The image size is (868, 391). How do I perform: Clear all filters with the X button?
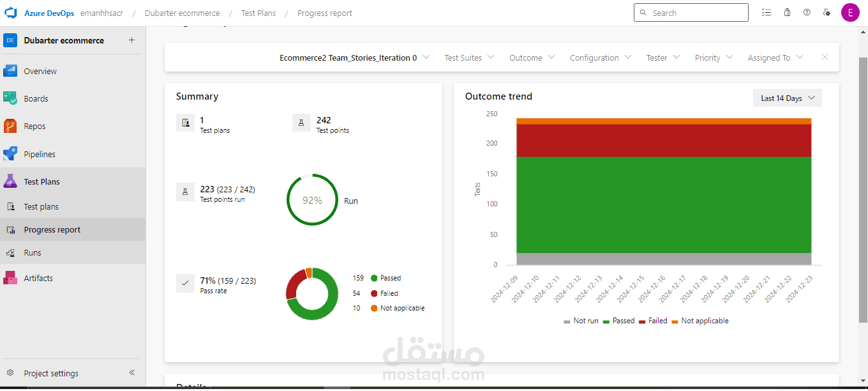click(825, 57)
